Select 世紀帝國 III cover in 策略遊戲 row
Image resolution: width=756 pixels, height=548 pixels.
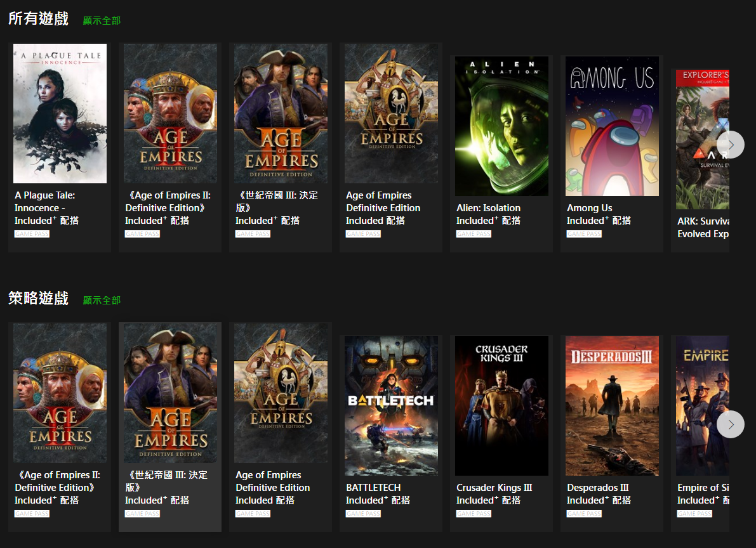[170, 393]
